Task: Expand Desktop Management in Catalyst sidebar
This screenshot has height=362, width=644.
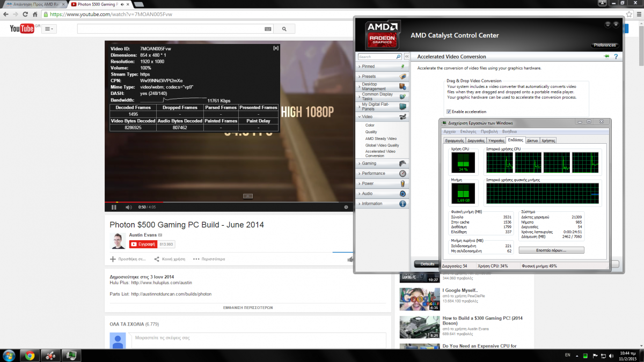Action: pyautogui.click(x=382, y=86)
